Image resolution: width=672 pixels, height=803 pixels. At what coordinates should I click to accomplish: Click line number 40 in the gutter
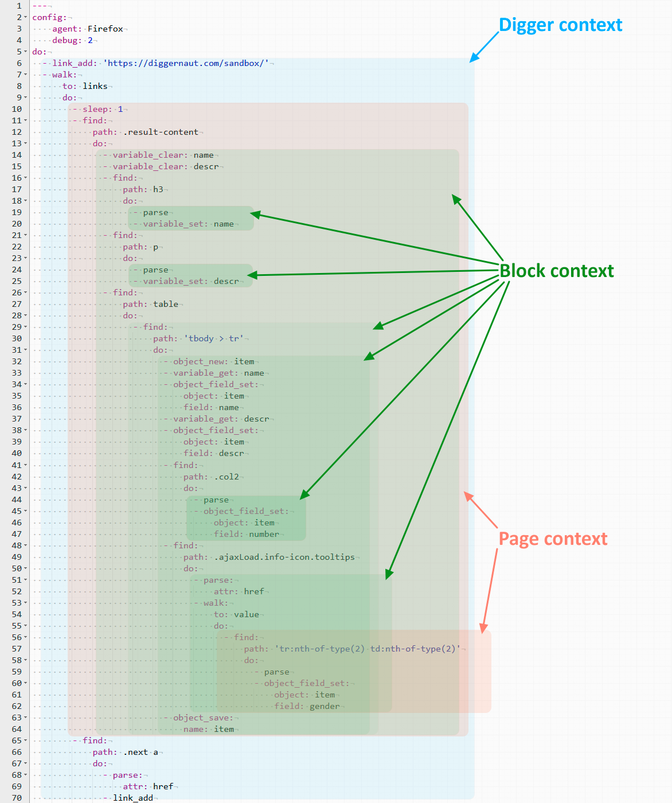[x=17, y=453]
